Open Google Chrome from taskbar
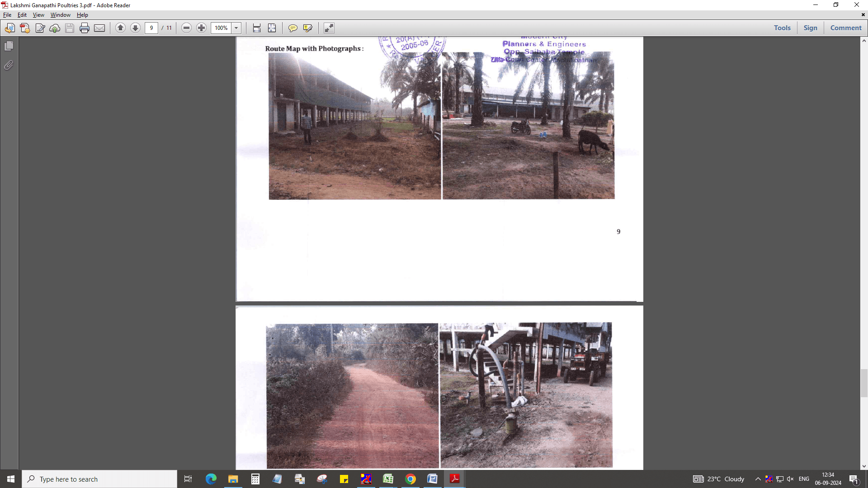The height and width of the screenshot is (488, 868). coord(410,479)
